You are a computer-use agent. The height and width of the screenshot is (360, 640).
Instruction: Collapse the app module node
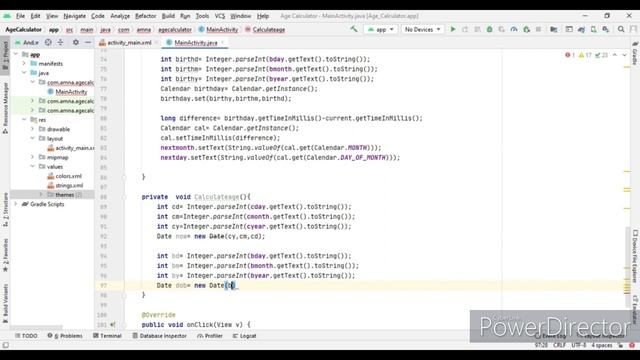pyautogui.click(x=16, y=54)
